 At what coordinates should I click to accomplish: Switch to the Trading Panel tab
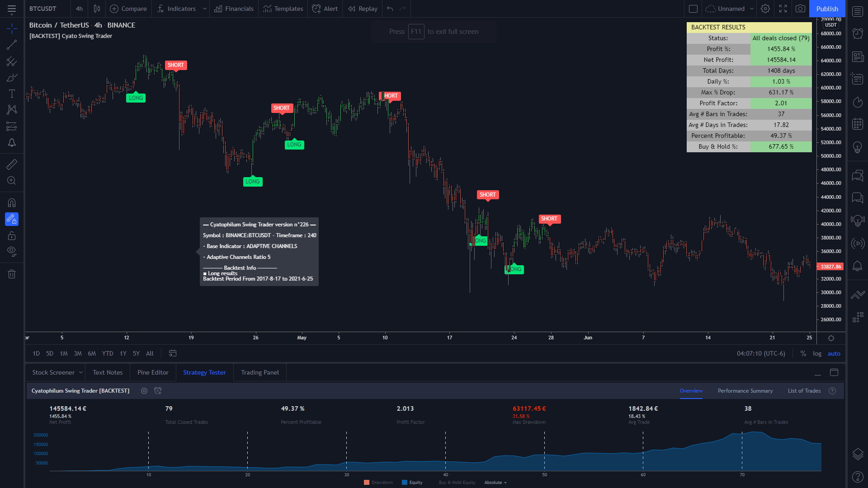[260, 372]
